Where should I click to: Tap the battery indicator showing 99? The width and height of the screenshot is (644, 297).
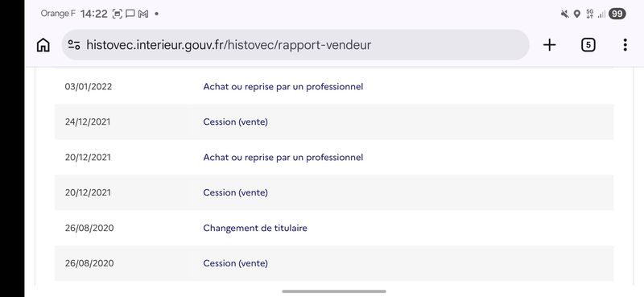coord(617,14)
